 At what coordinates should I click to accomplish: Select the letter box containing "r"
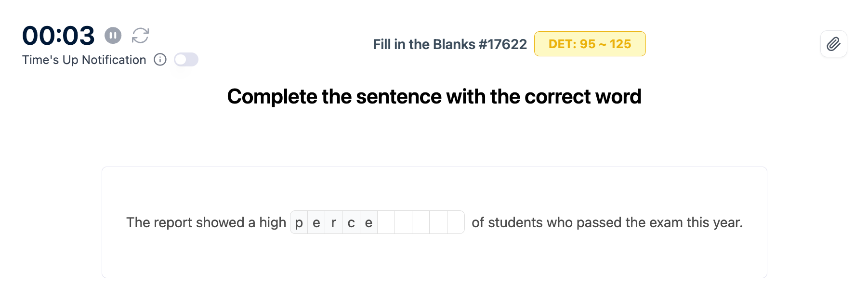coord(334,222)
